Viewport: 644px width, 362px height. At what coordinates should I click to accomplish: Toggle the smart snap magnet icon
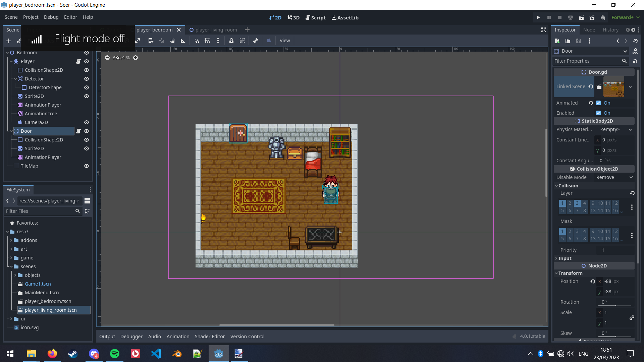pyautogui.click(x=196, y=41)
